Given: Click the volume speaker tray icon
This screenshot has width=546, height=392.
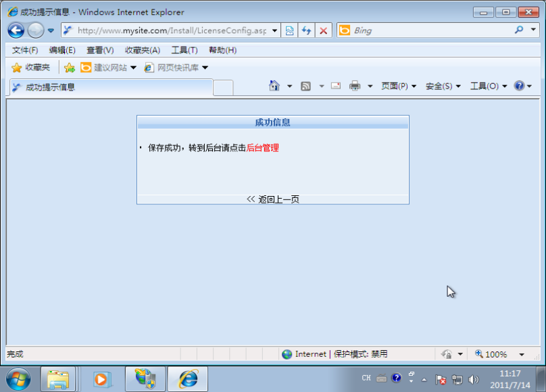Looking at the screenshot, I should [473, 379].
